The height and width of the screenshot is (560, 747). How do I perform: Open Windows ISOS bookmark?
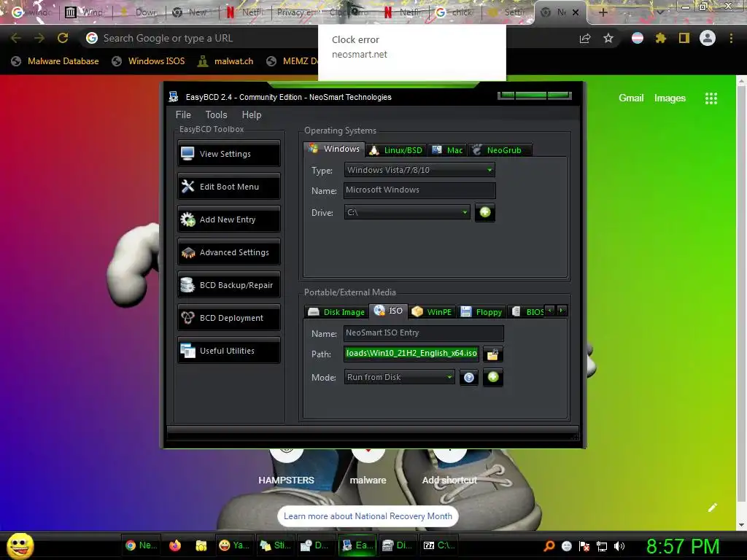click(148, 61)
